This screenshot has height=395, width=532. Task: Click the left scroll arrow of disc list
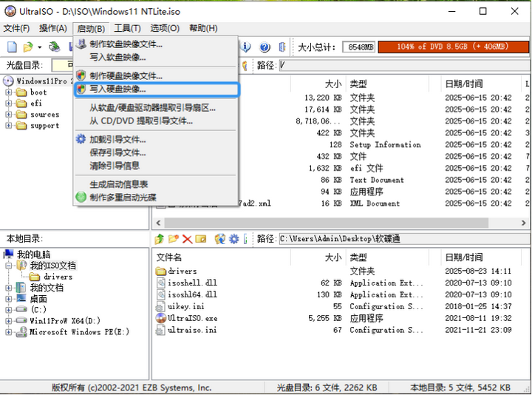tap(158, 223)
